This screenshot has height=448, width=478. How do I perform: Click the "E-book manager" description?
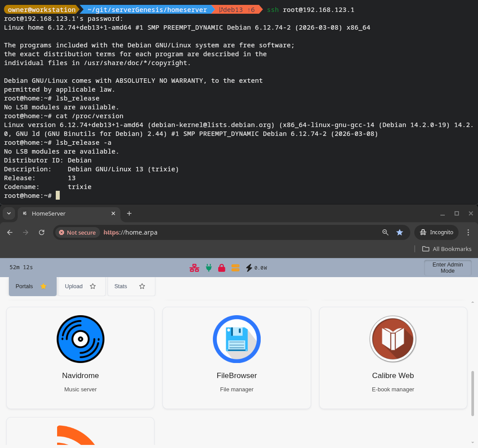pyautogui.click(x=393, y=390)
